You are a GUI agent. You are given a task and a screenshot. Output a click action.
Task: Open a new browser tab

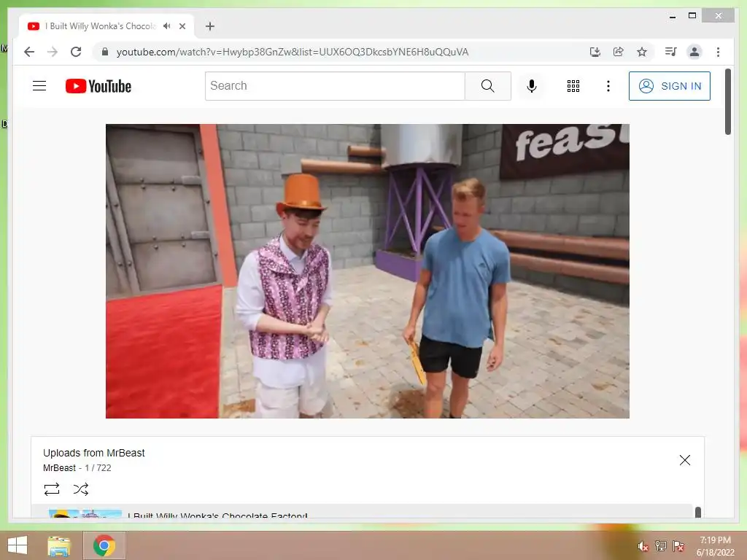coord(210,26)
